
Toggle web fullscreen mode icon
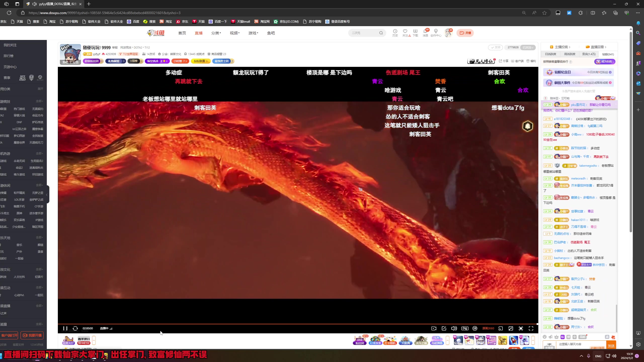point(521,328)
